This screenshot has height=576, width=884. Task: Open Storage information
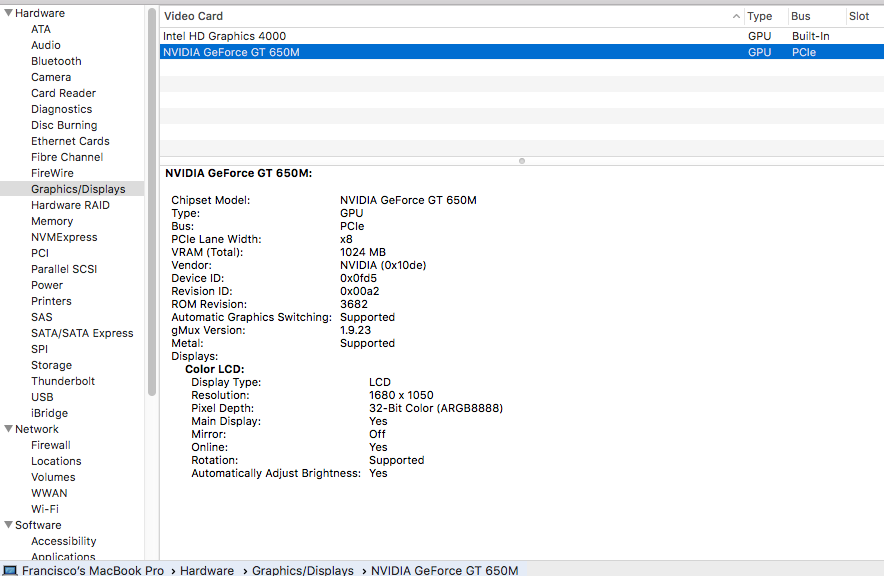pos(51,365)
